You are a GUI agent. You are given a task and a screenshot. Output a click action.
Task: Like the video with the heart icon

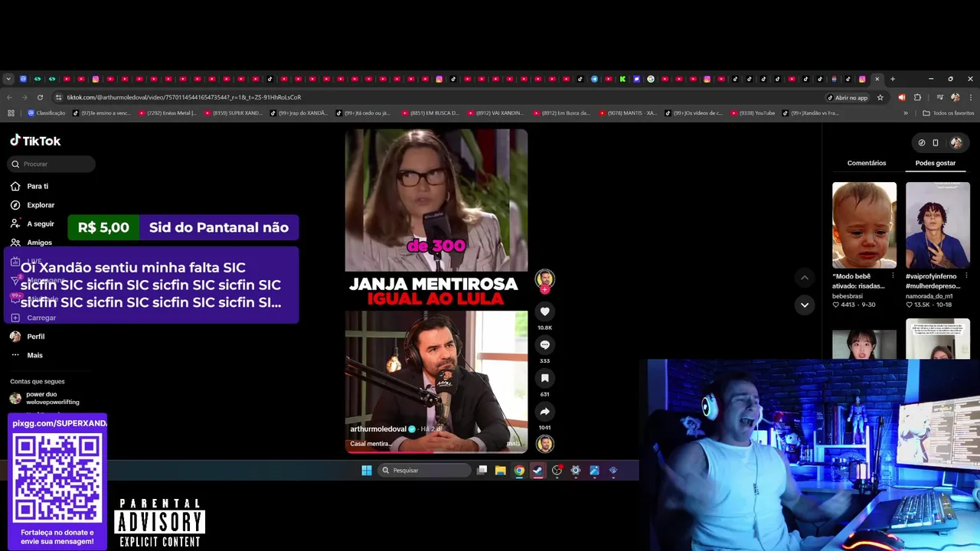544,311
